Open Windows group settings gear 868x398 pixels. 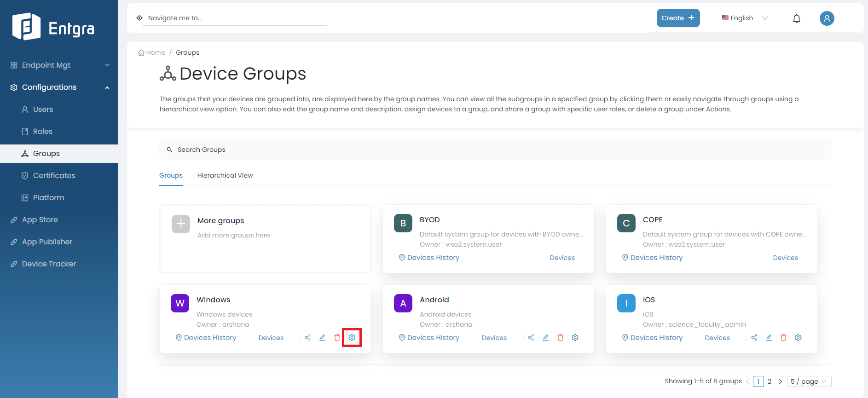click(x=352, y=338)
